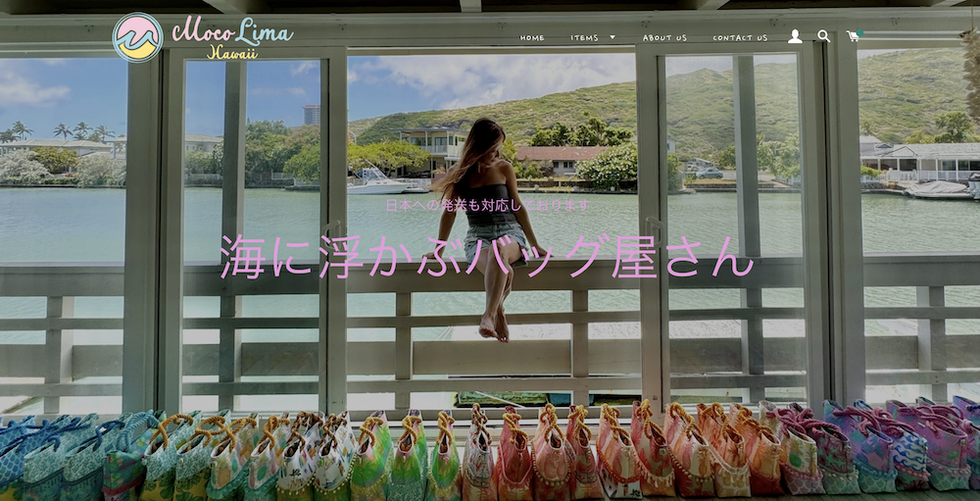Click the white boat across the water
The width and height of the screenshot is (980, 501).
378,181
